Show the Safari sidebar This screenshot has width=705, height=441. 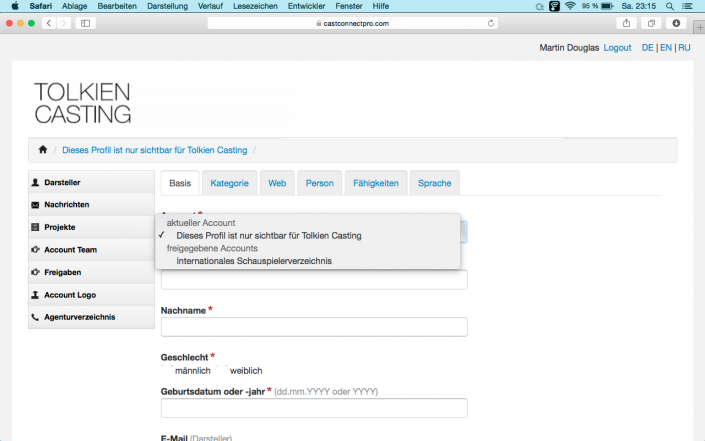point(85,23)
